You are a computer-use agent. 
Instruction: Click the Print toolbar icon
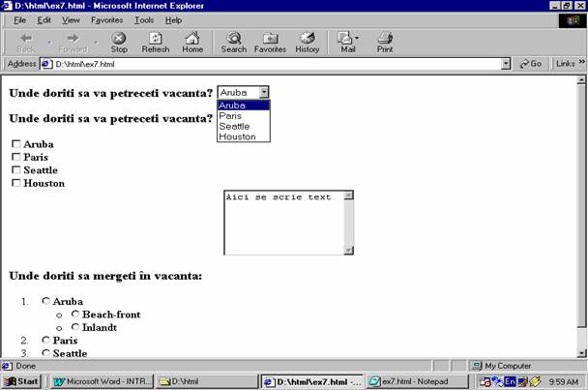384,42
